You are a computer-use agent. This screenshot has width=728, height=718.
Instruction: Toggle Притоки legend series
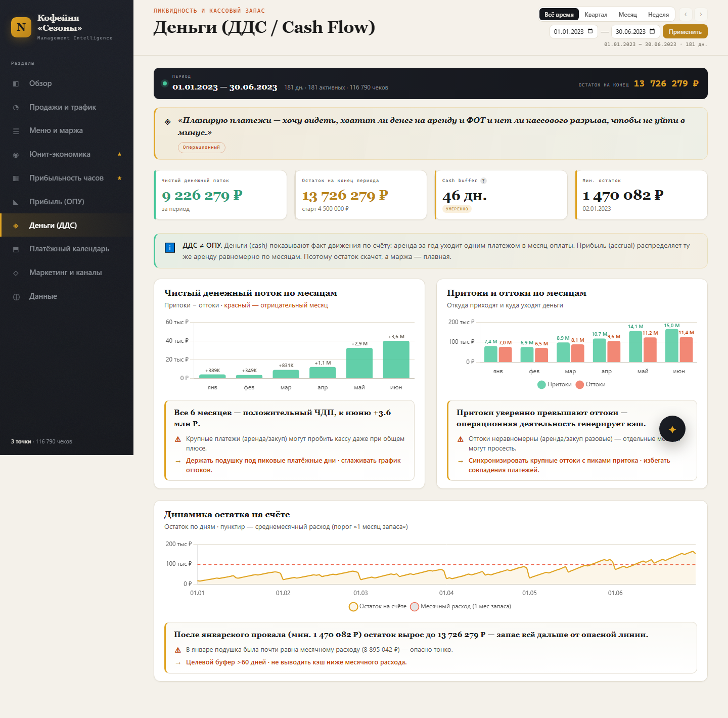(x=555, y=385)
